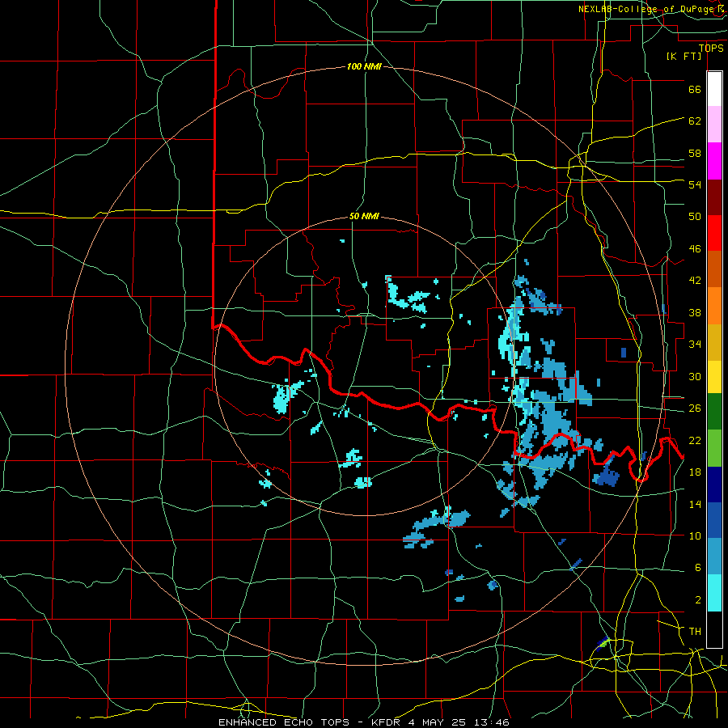Click the white top swatch of the color scale
The image size is (728, 728).
tap(714, 89)
